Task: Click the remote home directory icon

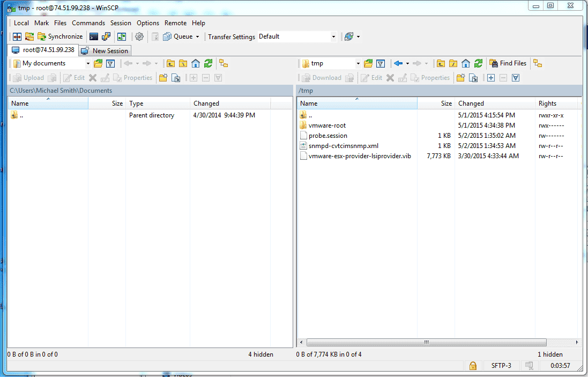Action: click(x=466, y=63)
